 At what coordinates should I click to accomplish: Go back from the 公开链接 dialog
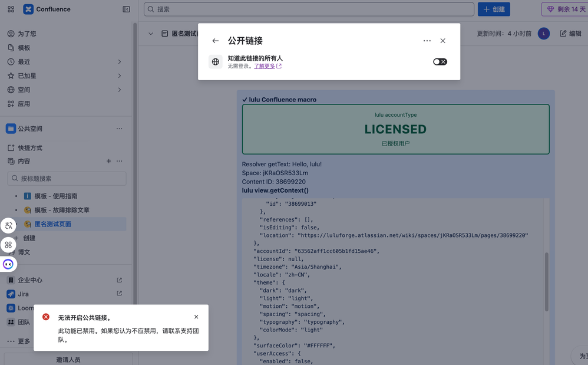coord(215,41)
